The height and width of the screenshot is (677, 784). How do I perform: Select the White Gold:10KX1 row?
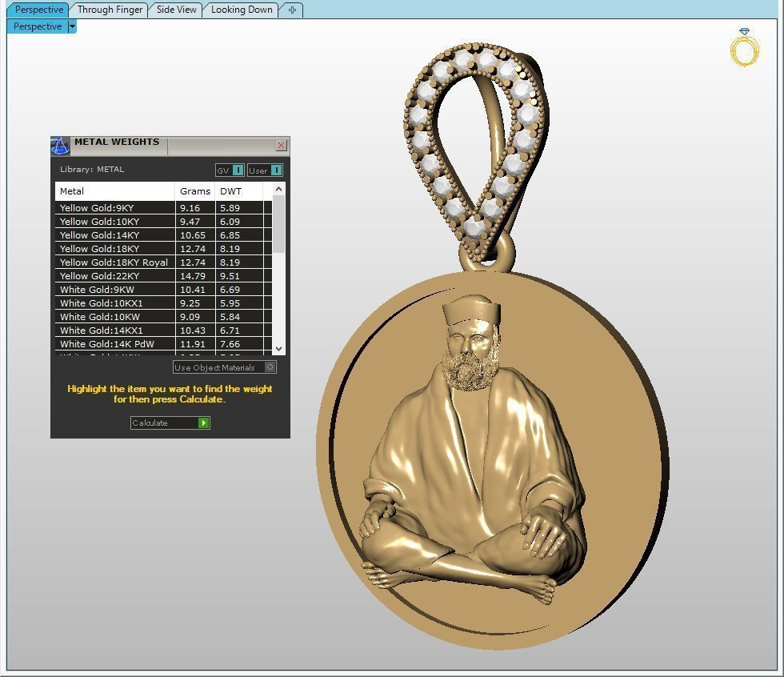(x=163, y=303)
